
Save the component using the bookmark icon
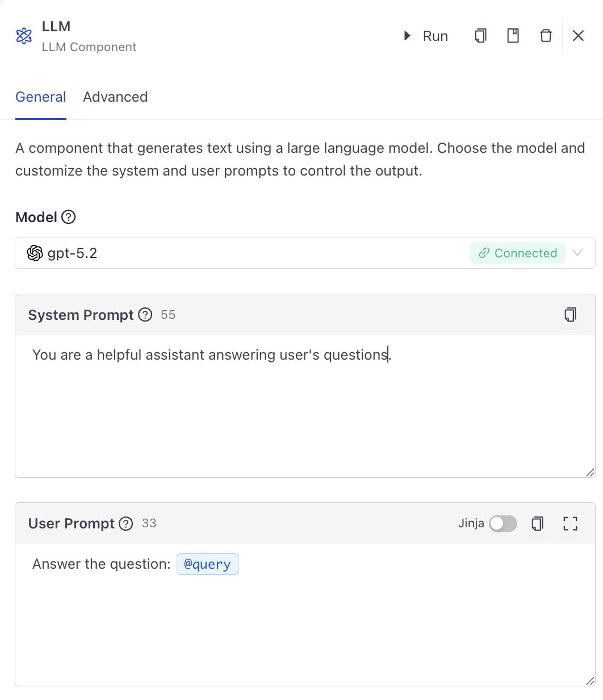tap(513, 35)
